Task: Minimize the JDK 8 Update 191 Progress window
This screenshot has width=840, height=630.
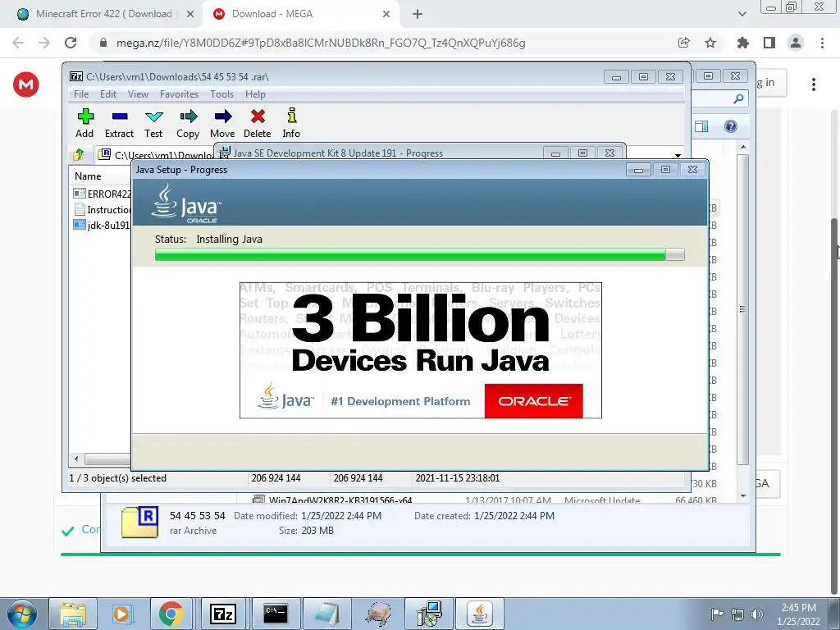Action: click(555, 153)
